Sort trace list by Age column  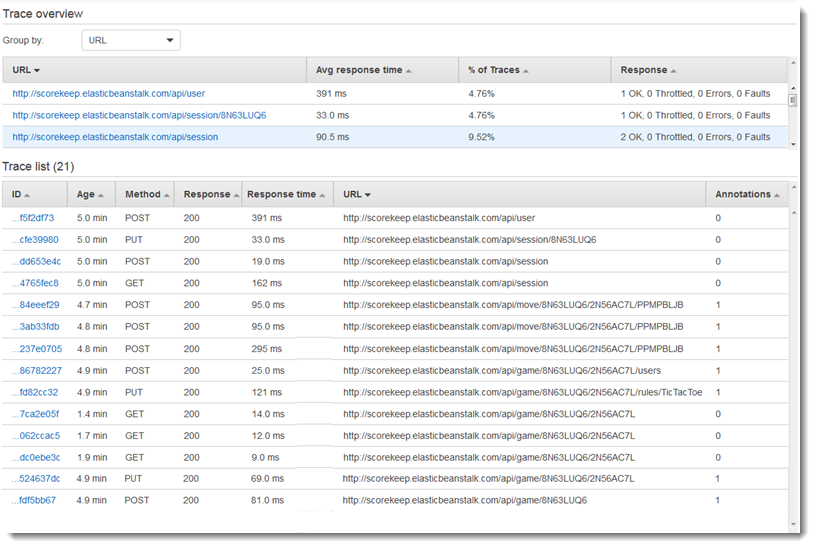[90, 194]
